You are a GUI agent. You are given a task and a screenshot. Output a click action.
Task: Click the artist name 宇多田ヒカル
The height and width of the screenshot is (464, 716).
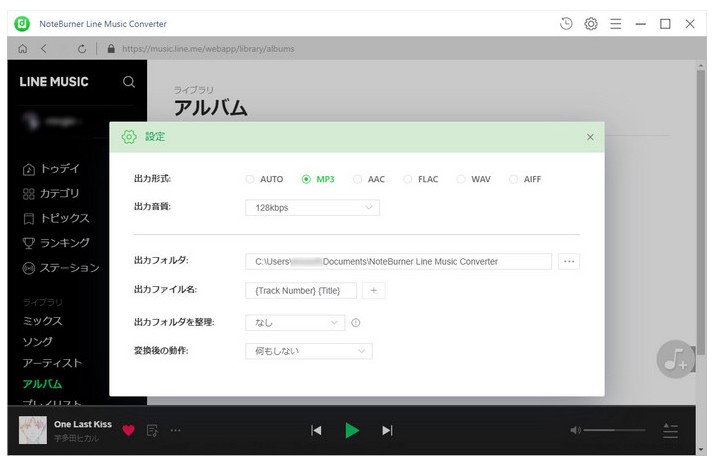tap(76, 438)
